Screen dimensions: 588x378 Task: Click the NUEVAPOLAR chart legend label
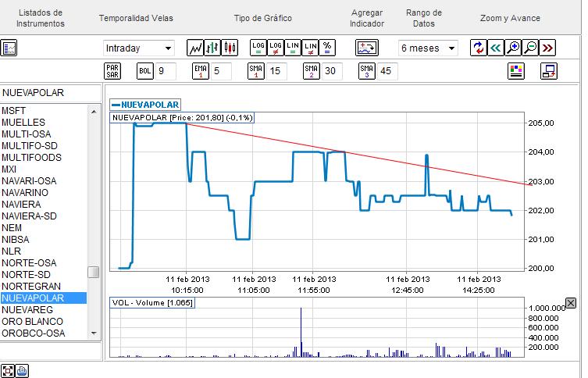[x=145, y=105]
